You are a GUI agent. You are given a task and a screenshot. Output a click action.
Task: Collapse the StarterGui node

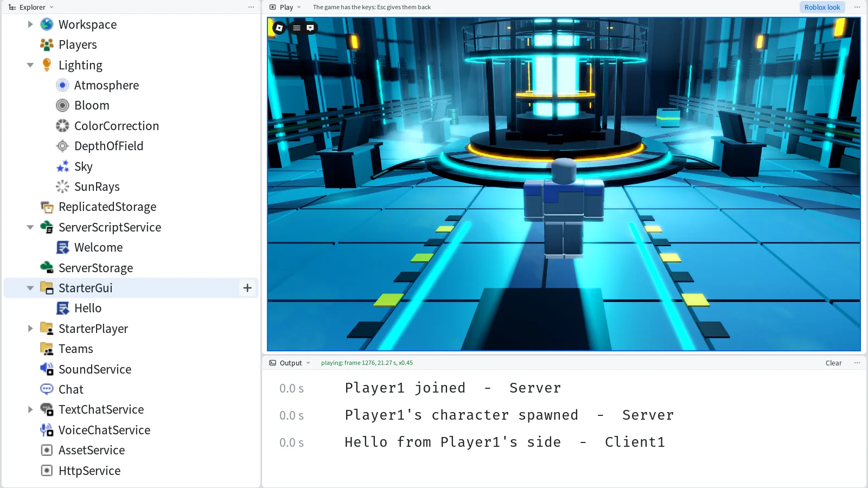pyautogui.click(x=30, y=288)
